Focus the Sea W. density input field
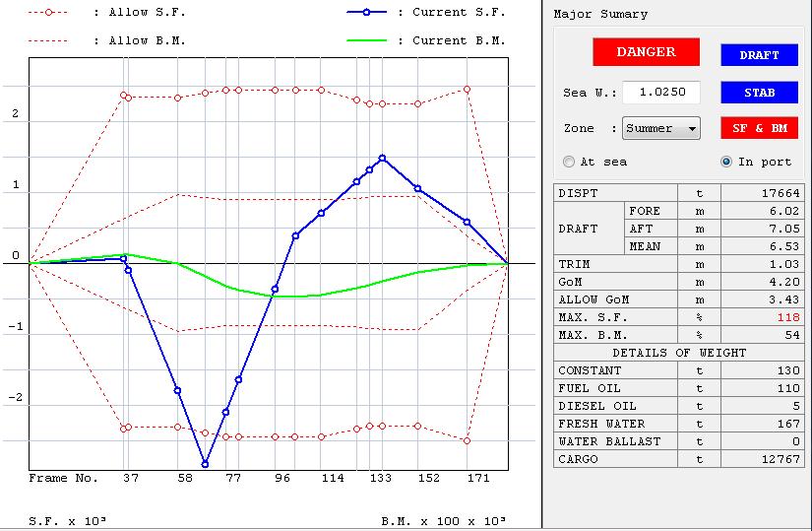Screen dimensions: 812x531 pyautogui.click(x=660, y=93)
